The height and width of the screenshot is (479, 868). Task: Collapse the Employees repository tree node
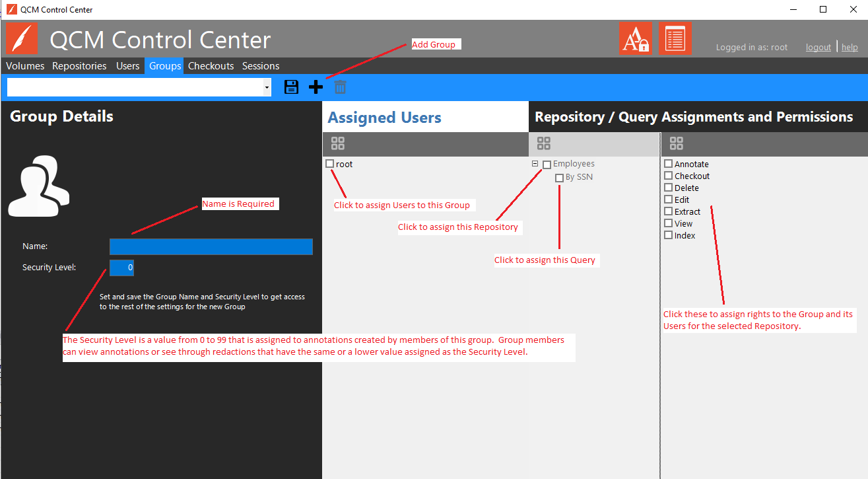point(535,164)
